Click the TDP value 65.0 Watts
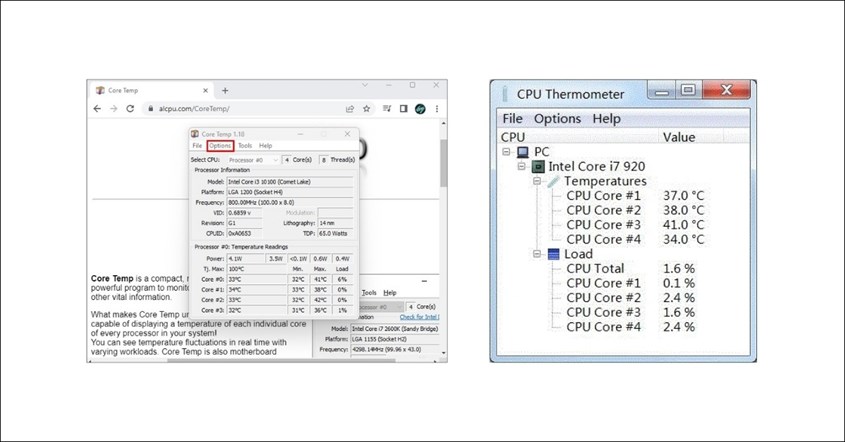The height and width of the screenshot is (442, 845). tap(335, 233)
